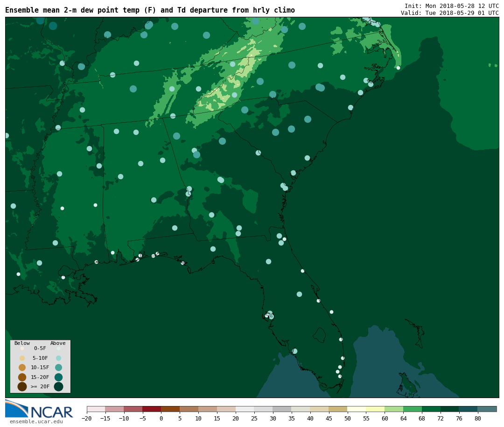504x427 pixels.
Task: Click the 'Above' legend heading
Action: 58,343
